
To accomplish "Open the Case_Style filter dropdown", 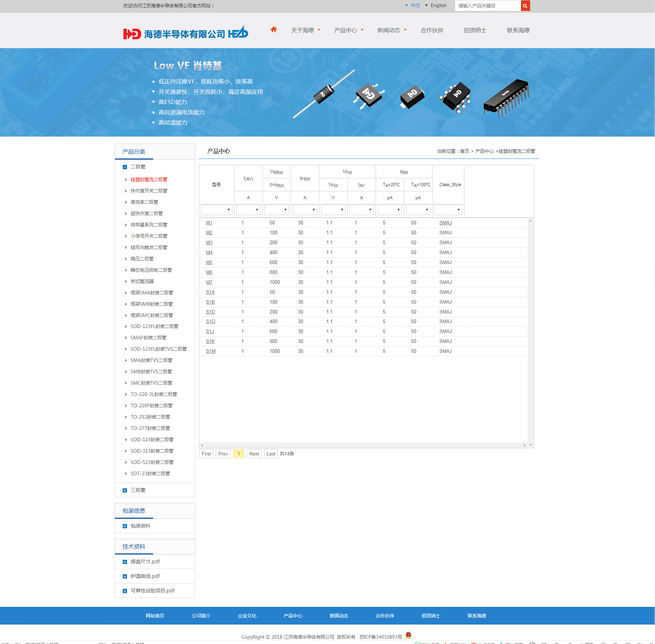I will coord(448,210).
